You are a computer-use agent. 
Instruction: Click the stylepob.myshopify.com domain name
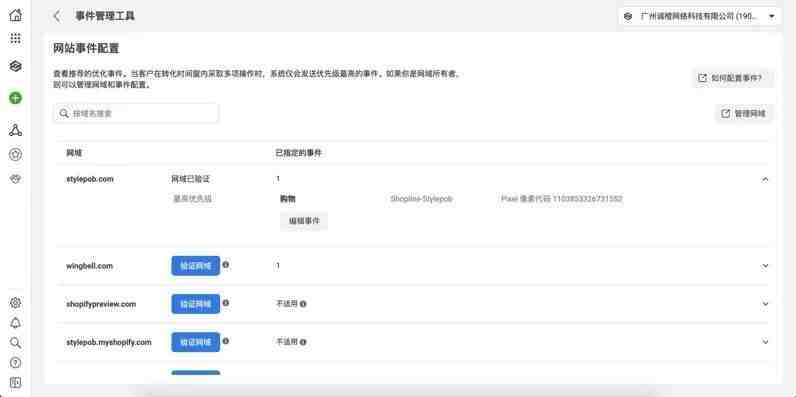point(109,342)
